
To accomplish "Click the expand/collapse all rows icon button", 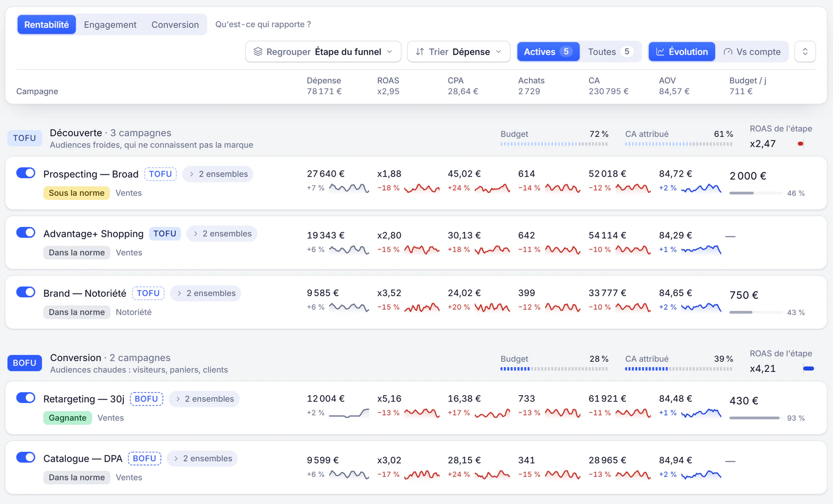I will (805, 52).
